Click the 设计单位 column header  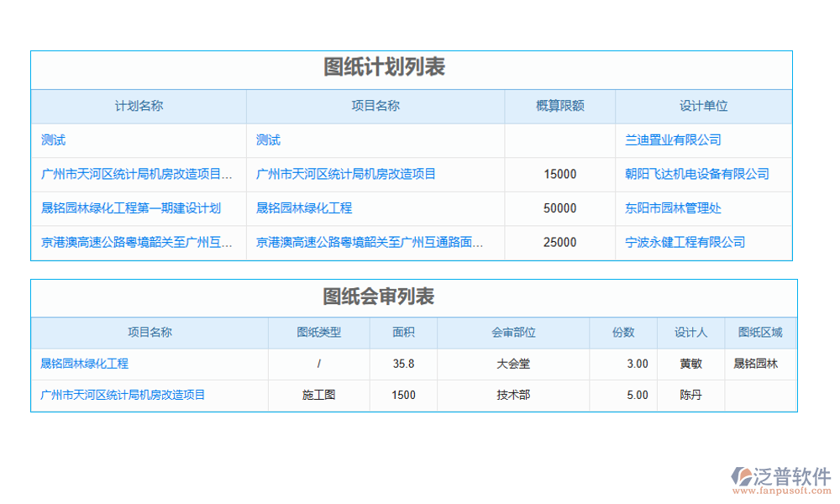pyautogui.click(x=703, y=106)
